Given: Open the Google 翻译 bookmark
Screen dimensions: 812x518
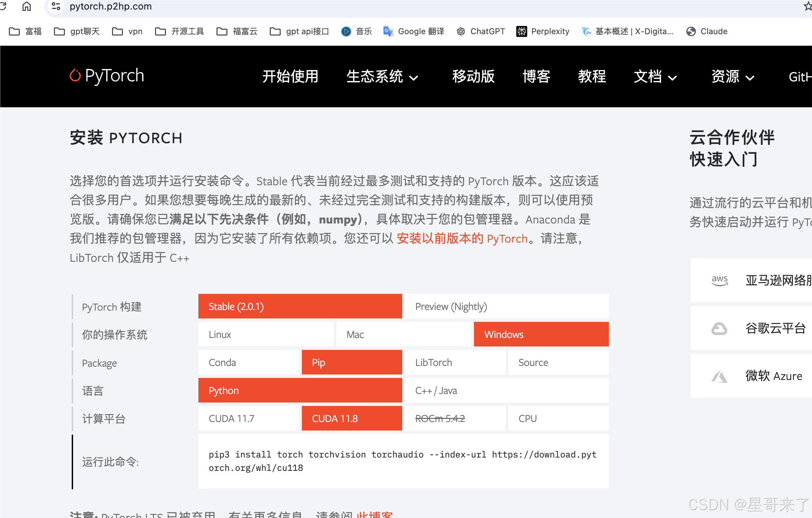Looking at the screenshot, I should [414, 31].
